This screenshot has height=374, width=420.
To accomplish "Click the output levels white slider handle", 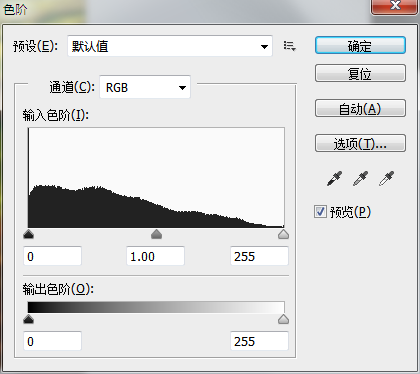I will point(283,319).
